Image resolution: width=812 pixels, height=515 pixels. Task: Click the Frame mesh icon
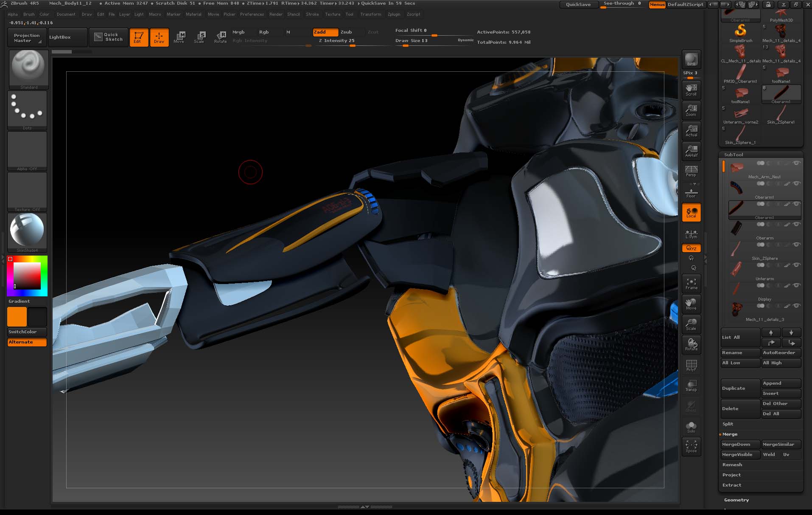click(x=691, y=283)
